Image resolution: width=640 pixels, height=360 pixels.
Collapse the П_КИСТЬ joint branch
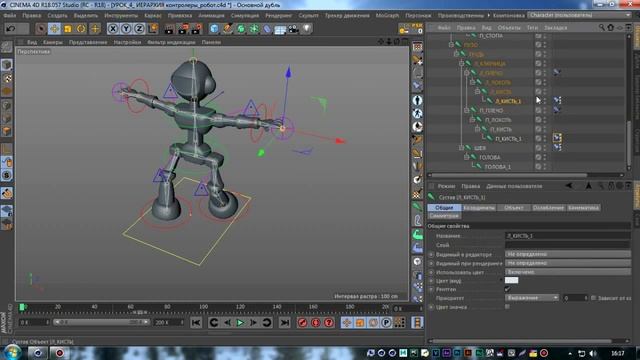click(x=477, y=129)
